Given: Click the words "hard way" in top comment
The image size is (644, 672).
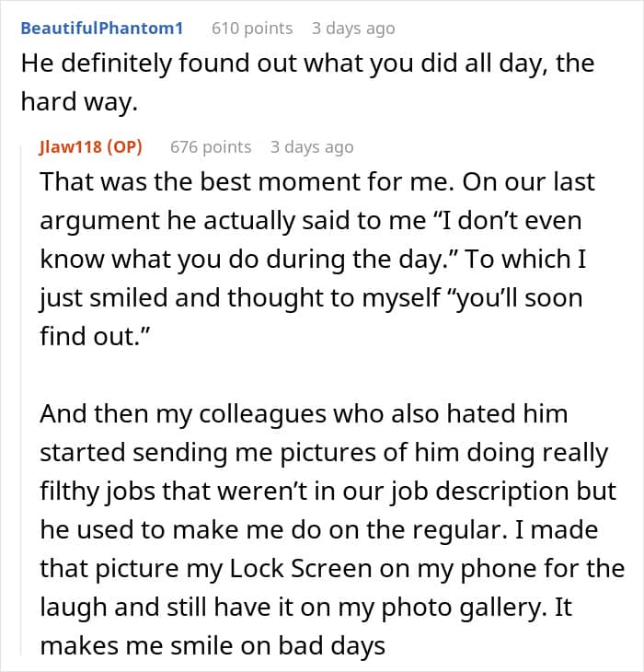Looking at the screenshot, I should 78,104.
